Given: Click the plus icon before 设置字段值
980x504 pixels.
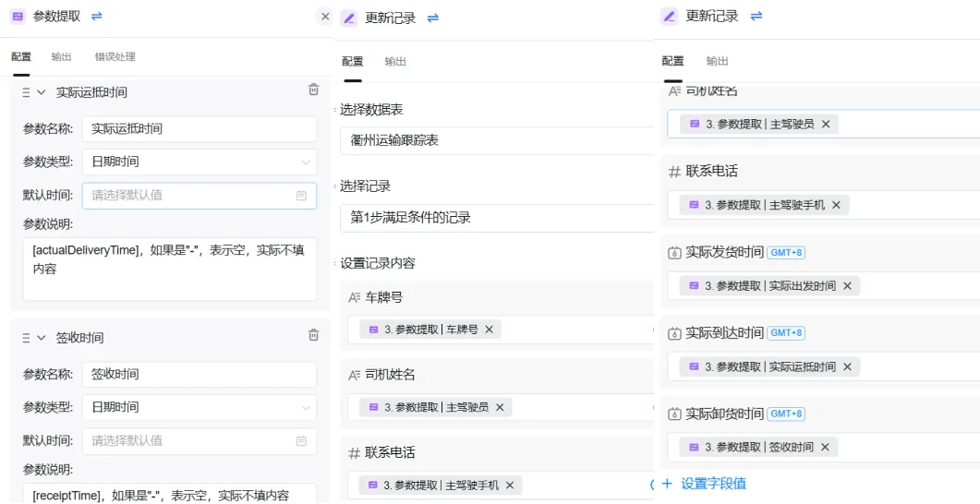Looking at the screenshot, I should (x=667, y=484).
